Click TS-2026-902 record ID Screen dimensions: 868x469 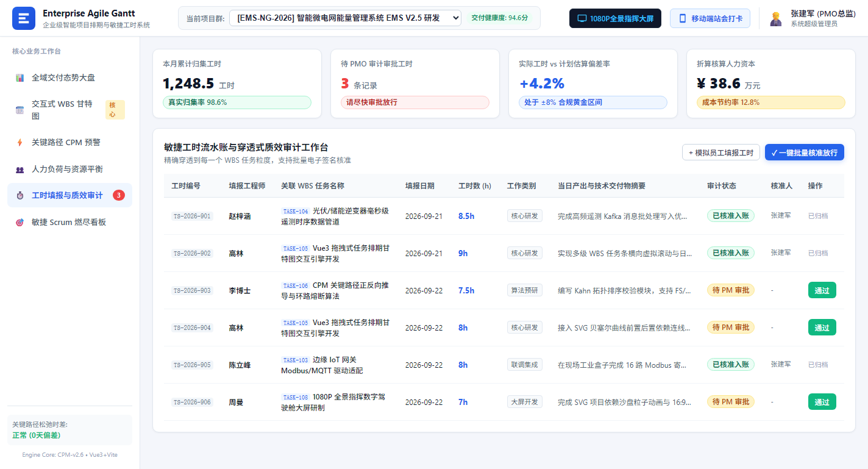193,253
